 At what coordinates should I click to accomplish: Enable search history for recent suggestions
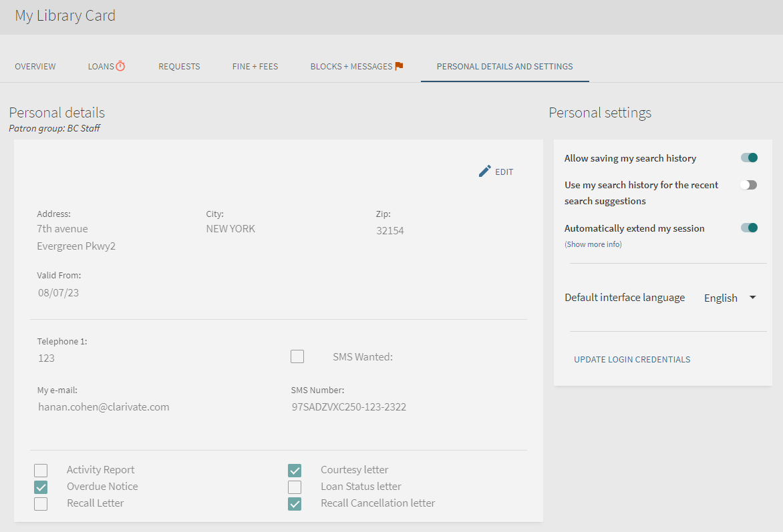tap(748, 185)
